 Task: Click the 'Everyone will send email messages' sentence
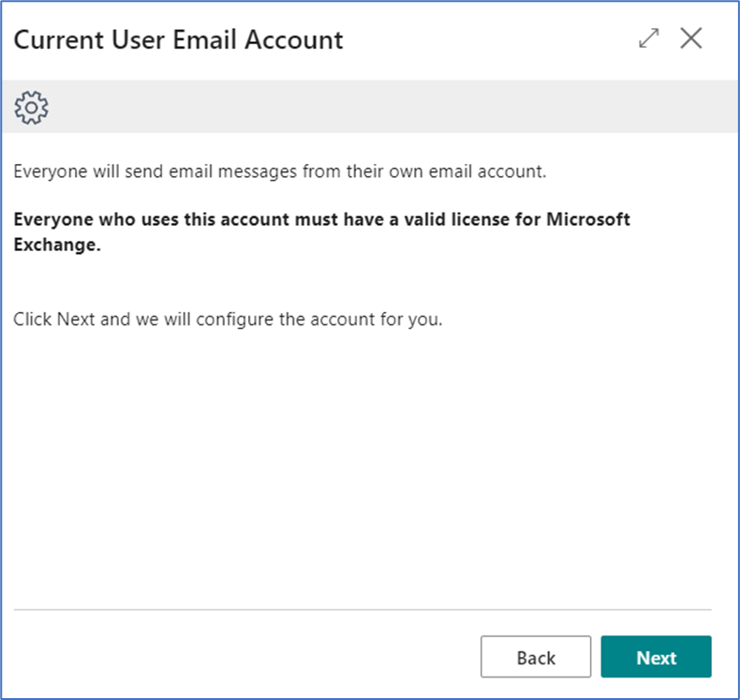pos(280,171)
